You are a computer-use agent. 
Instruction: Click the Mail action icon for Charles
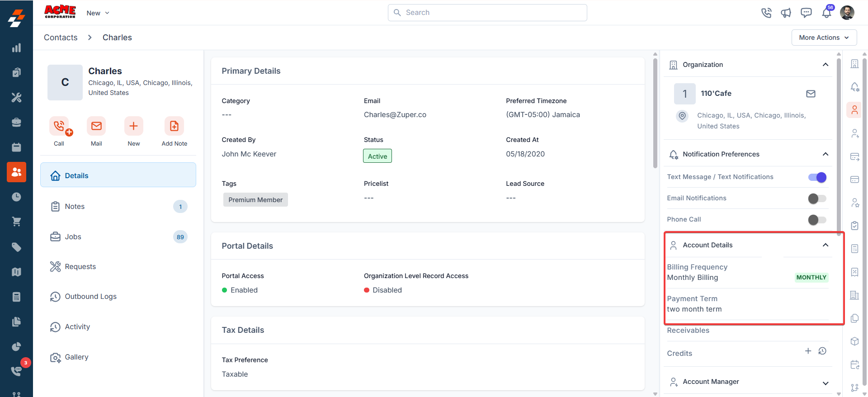[96, 126]
